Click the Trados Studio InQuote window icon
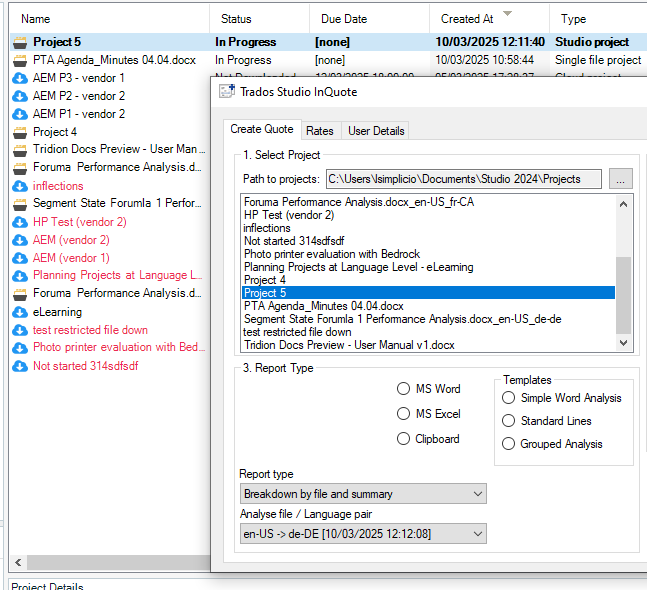647x590 pixels. [x=227, y=91]
